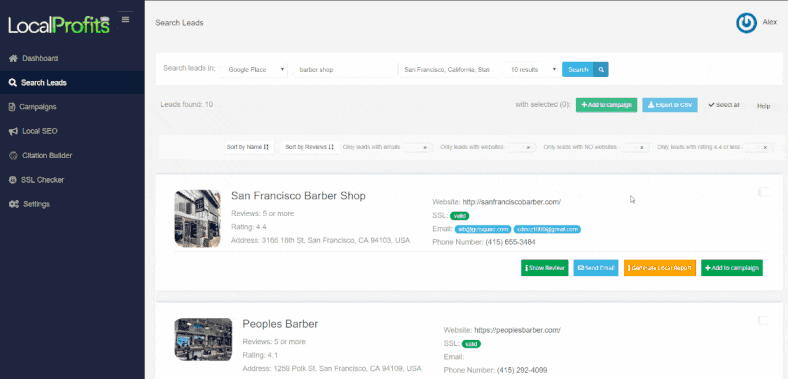Click Select all
Screen dimensions: 788x379
(724, 105)
